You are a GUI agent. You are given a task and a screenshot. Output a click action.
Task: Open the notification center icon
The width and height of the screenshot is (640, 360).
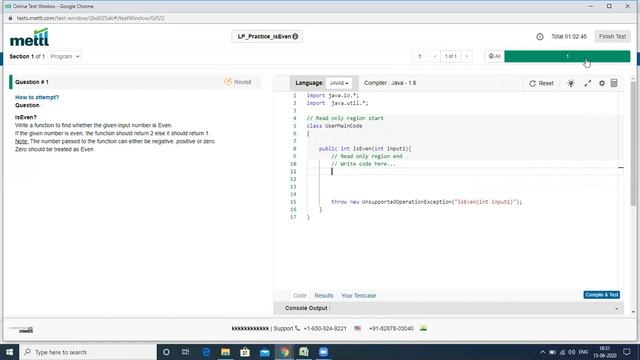click(627, 352)
